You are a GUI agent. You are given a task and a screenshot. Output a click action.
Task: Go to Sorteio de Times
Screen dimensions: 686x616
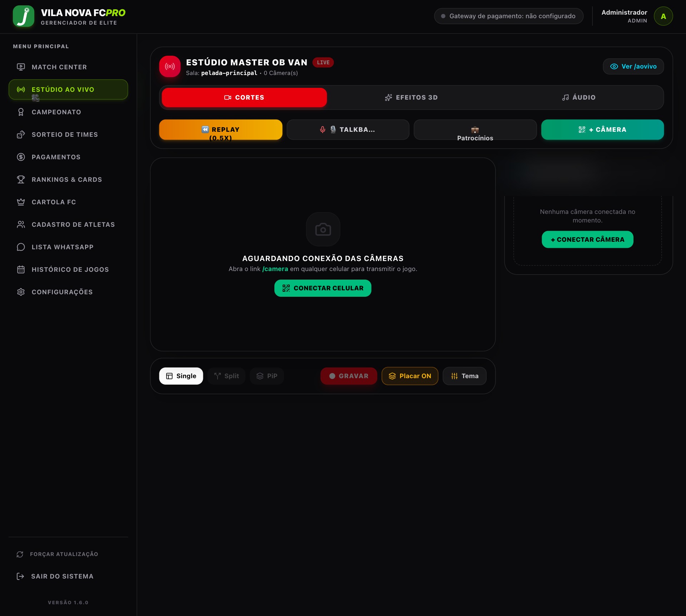point(68,135)
